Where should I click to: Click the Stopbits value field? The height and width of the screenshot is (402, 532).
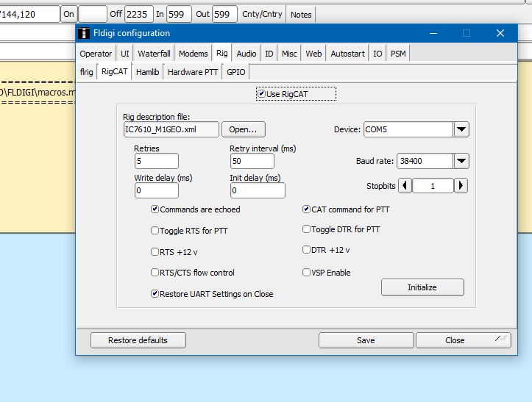[x=433, y=186]
